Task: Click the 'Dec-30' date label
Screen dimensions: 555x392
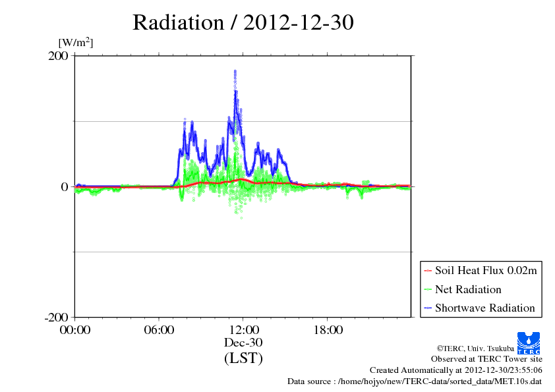Action: [x=243, y=343]
